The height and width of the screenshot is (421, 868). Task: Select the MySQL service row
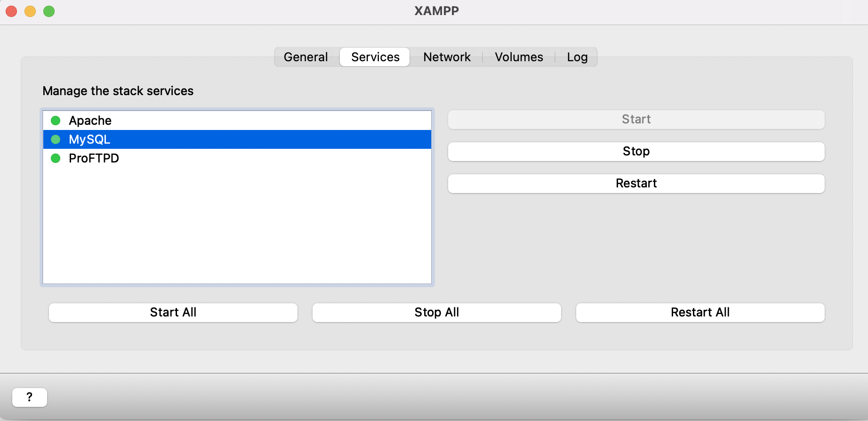click(x=237, y=139)
